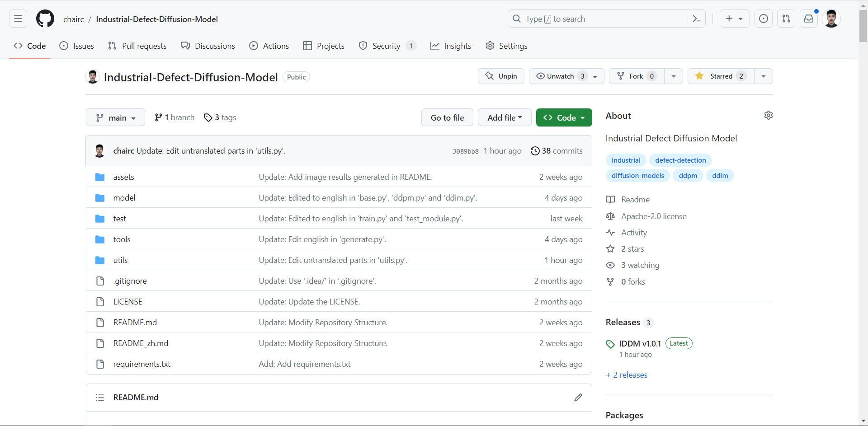Open the repository Settings tab

pyautogui.click(x=506, y=46)
